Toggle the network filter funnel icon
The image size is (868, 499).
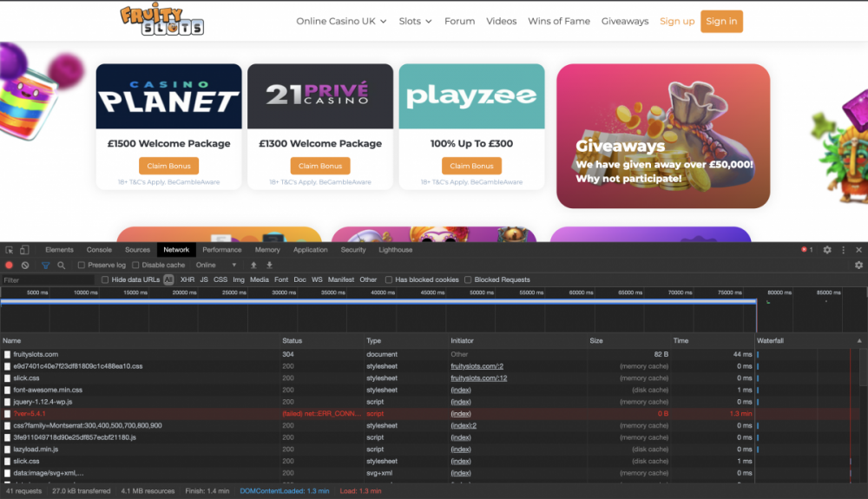click(45, 266)
